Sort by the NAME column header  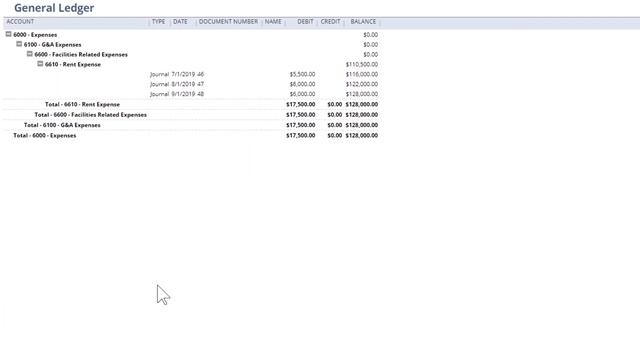tap(273, 22)
